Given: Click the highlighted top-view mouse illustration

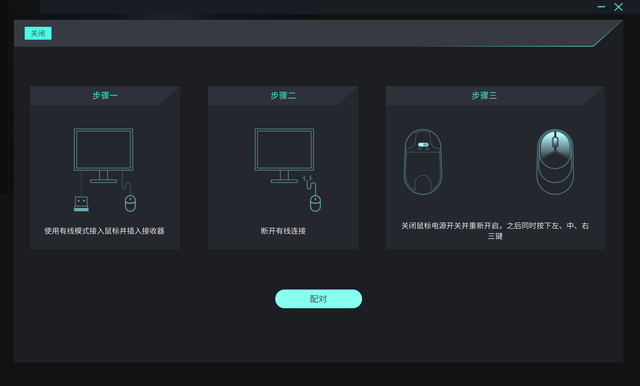Looking at the screenshot, I should (555, 162).
